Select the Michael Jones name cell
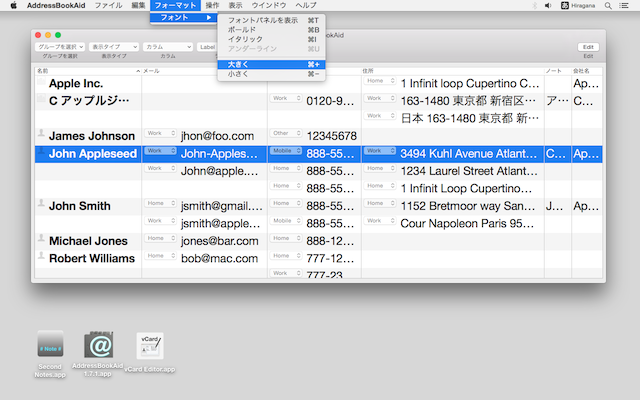Image resolution: width=640 pixels, height=400 pixels. tap(88, 241)
